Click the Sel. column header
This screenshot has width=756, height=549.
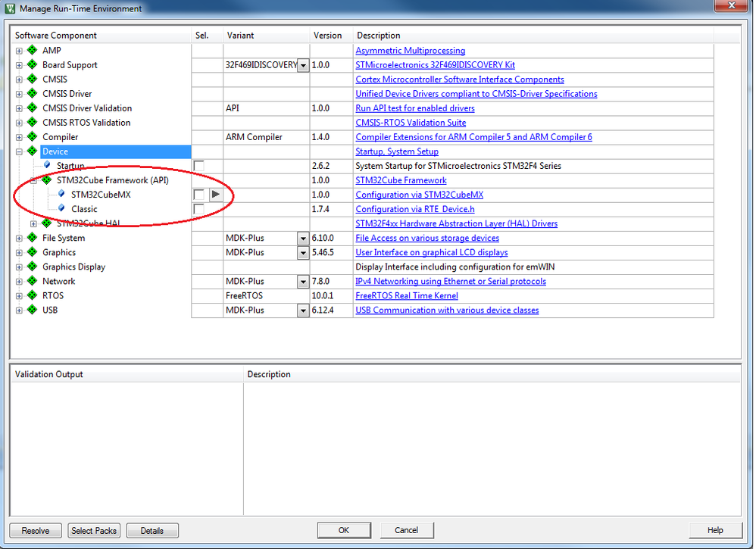click(208, 35)
